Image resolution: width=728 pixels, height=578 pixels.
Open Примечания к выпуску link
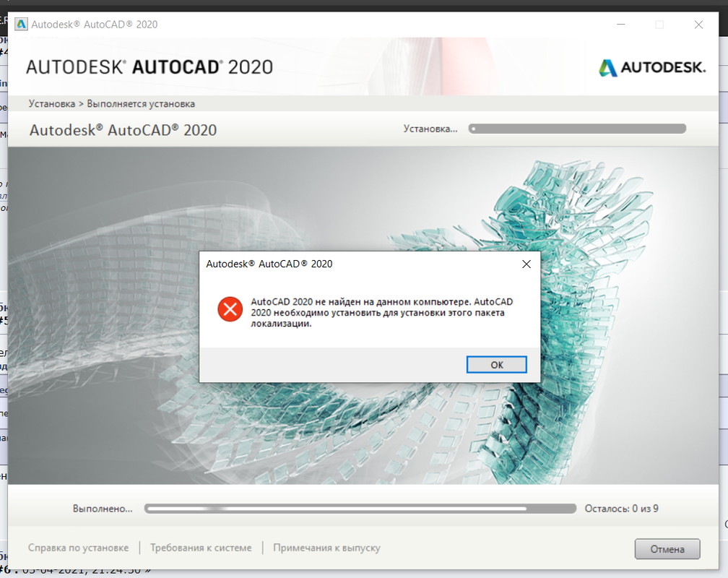coord(326,548)
